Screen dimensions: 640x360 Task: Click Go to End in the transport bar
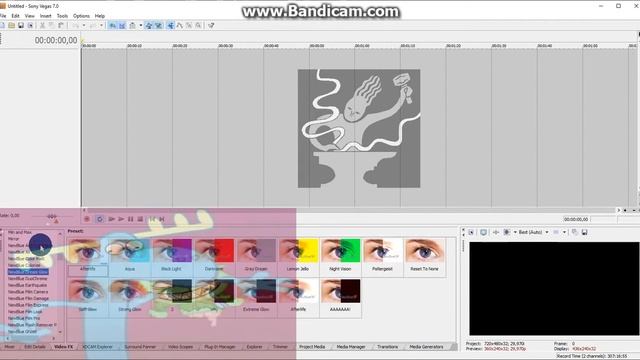162,219
